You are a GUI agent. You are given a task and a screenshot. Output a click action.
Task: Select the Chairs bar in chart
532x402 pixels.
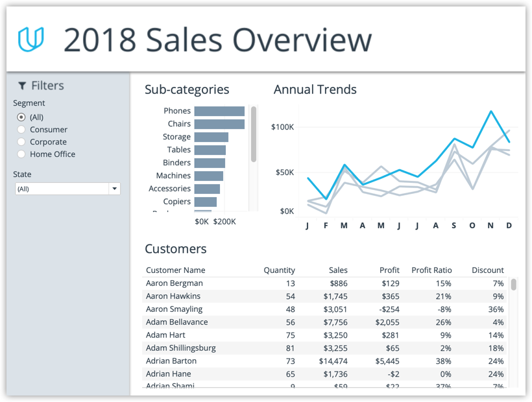pos(219,124)
